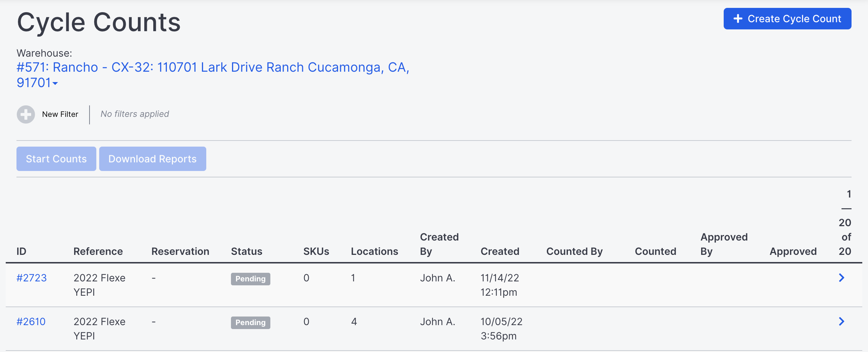Sort by the ID column header
Screen dimensions: 868x352
point(21,251)
